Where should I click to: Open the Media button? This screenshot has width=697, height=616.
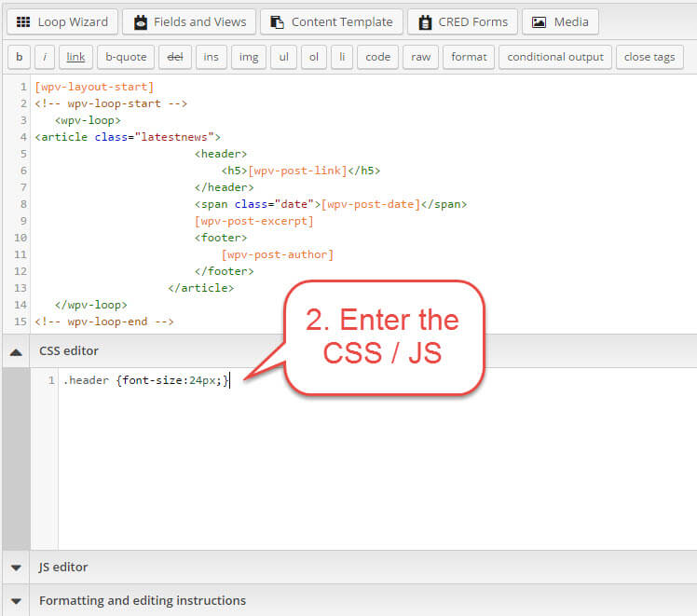560,21
